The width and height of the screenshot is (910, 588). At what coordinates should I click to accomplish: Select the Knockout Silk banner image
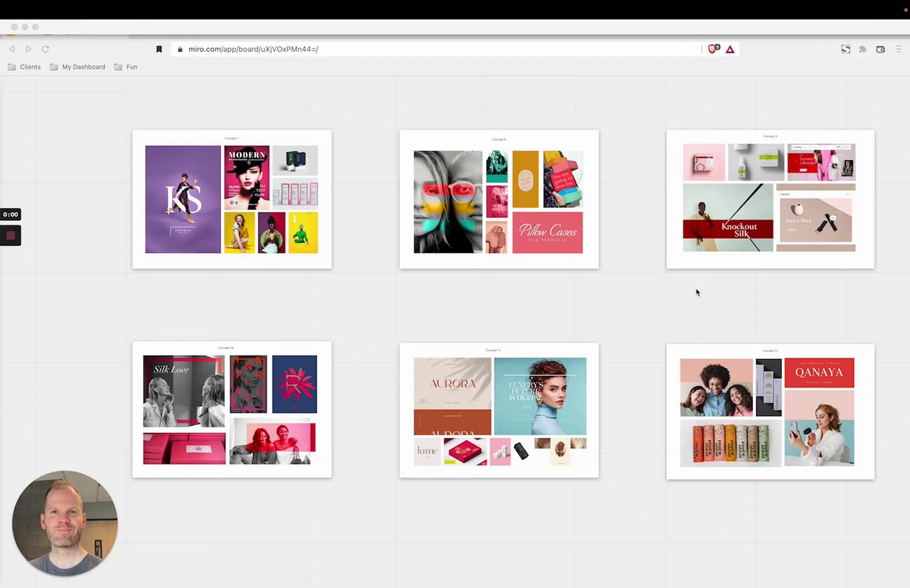[728, 218]
